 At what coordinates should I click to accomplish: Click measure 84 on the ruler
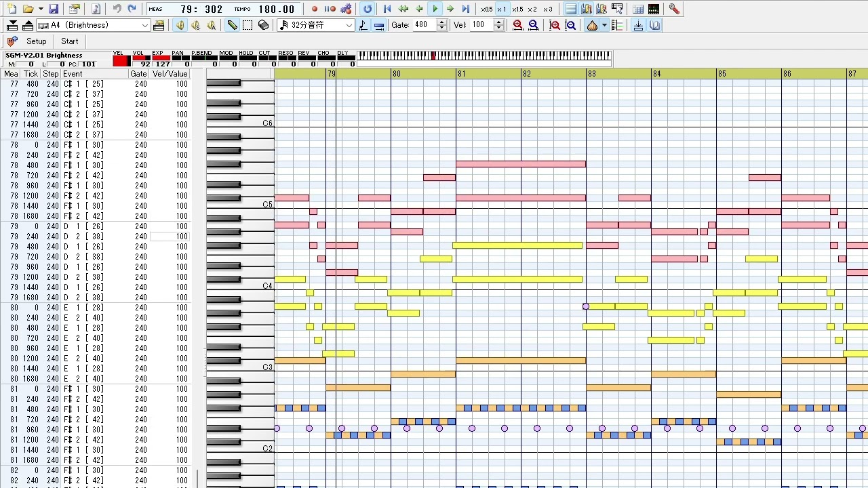[656, 73]
